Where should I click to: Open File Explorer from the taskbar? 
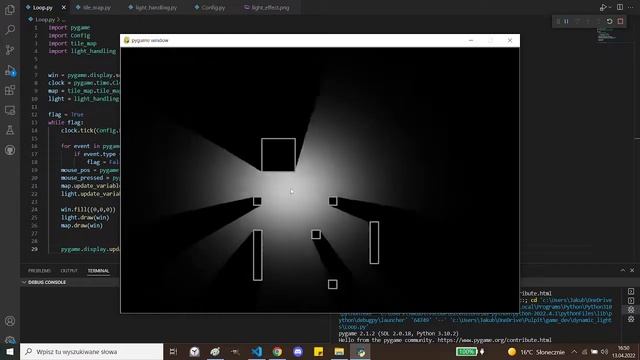coord(339,351)
